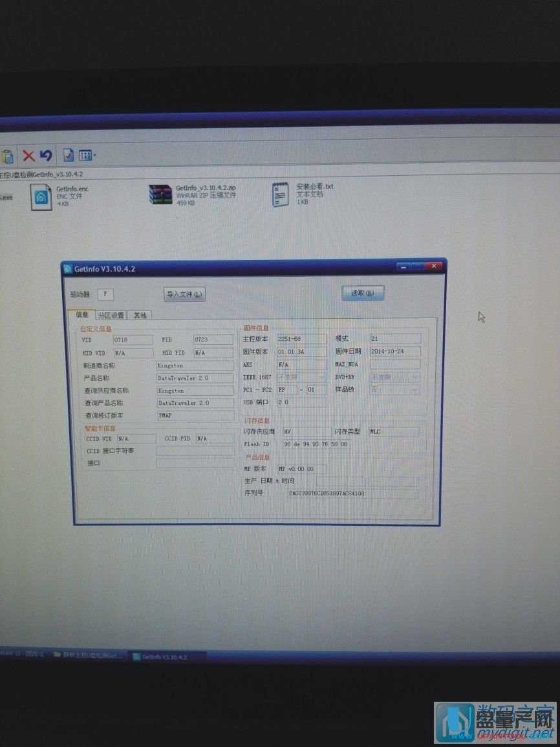This screenshot has width=560, height=747.
Task: Click the CCID PID field
Action: pyautogui.click(x=215, y=438)
